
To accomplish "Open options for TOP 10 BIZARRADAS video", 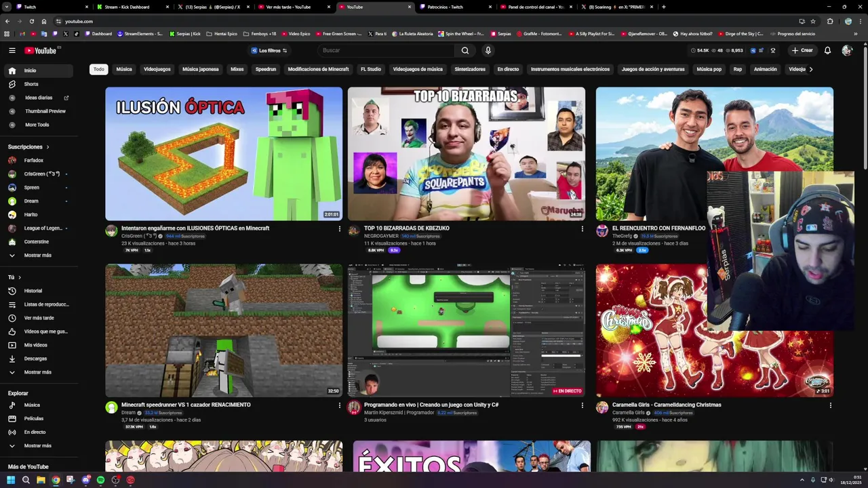I will coord(582,229).
